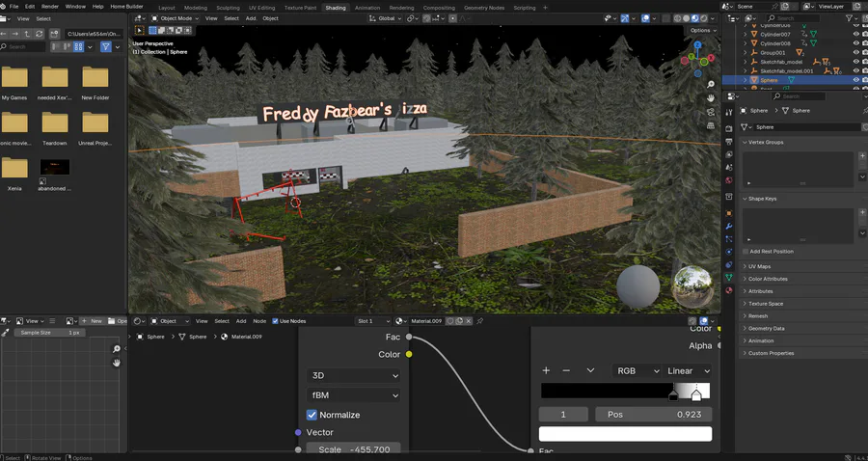This screenshot has height=461, width=868.
Task: Create new directory in file browser
Action: click(x=54, y=34)
